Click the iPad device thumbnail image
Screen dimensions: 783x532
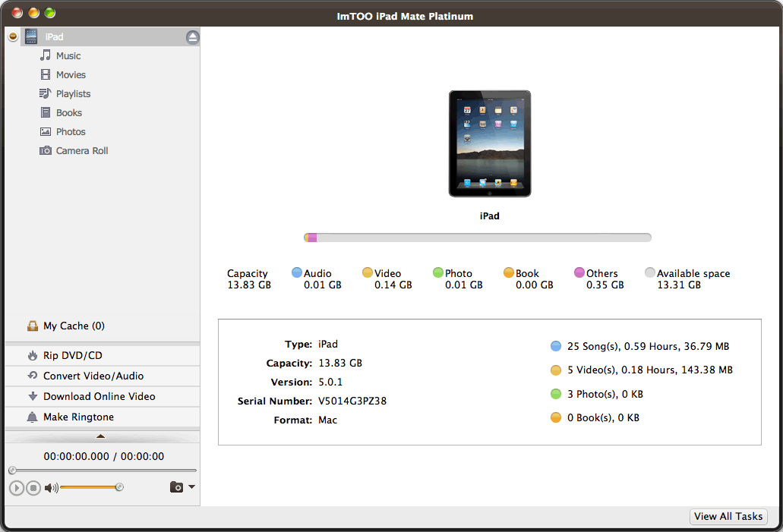click(x=490, y=143)
